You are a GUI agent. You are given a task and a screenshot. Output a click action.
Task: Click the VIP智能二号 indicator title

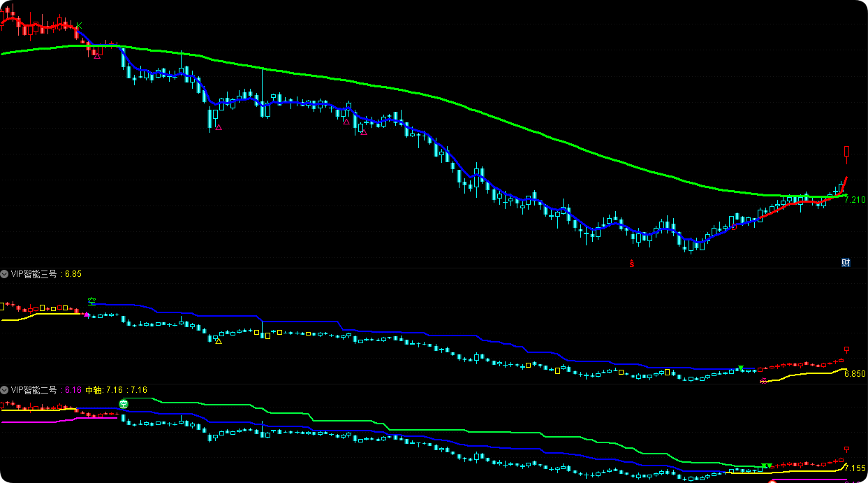tap(35, 389)
